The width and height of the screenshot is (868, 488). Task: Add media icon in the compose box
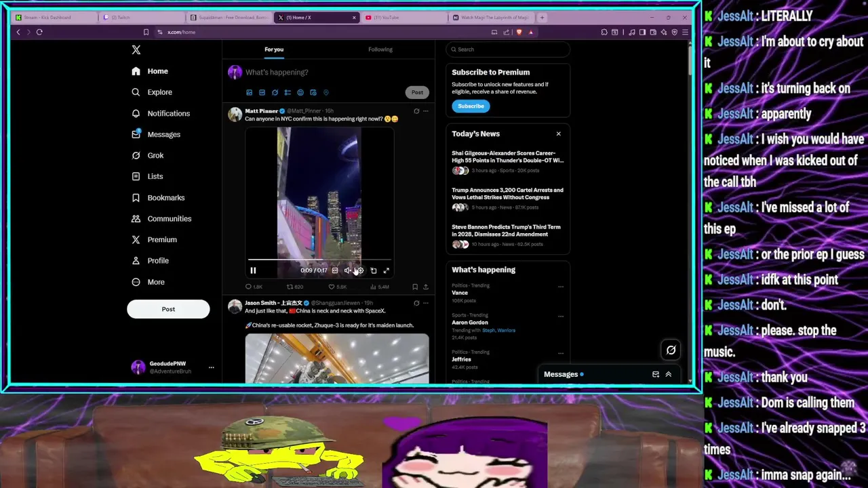click(x=249, y=92)
